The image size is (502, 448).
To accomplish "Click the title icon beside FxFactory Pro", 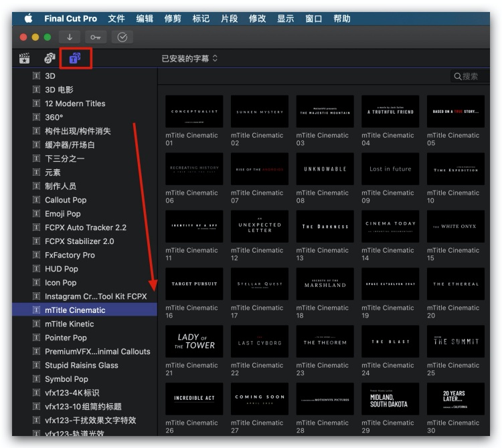I will [37, 255].
